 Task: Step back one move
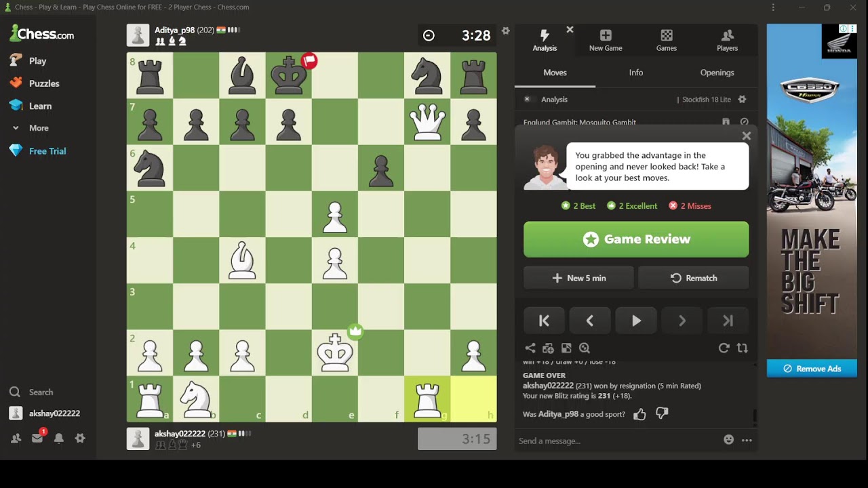590,321
